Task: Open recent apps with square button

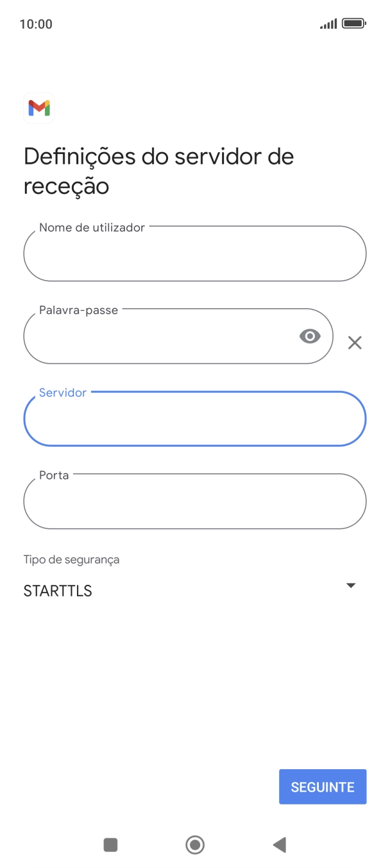Action: point(110,845)
